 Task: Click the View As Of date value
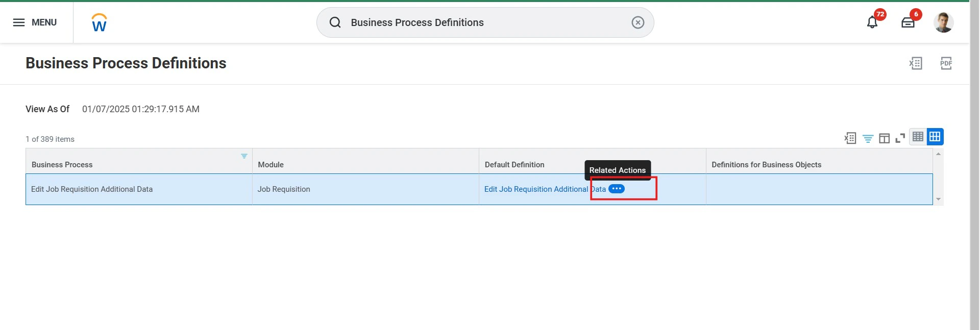pos(141,109)
